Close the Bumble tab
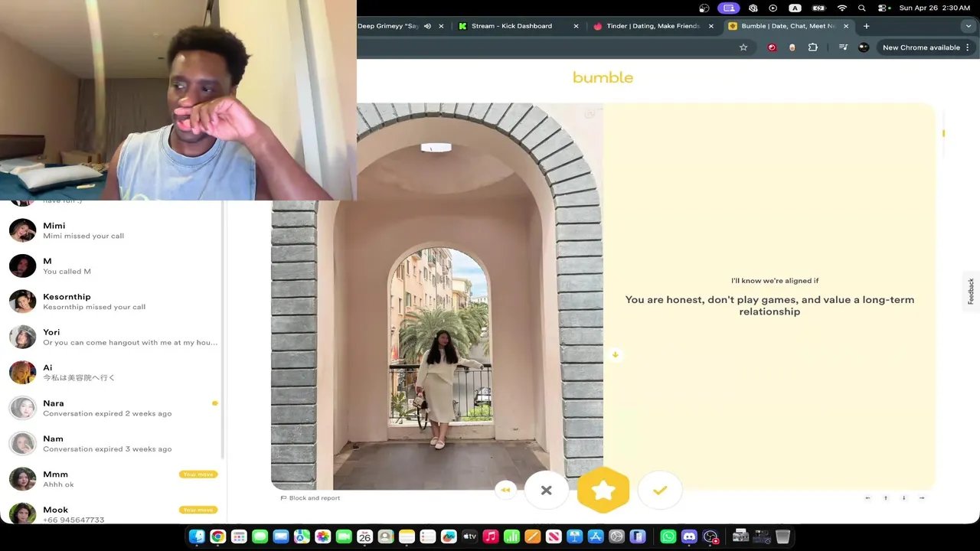The height and width of the screenshot is (551, 980). [846, 26]
